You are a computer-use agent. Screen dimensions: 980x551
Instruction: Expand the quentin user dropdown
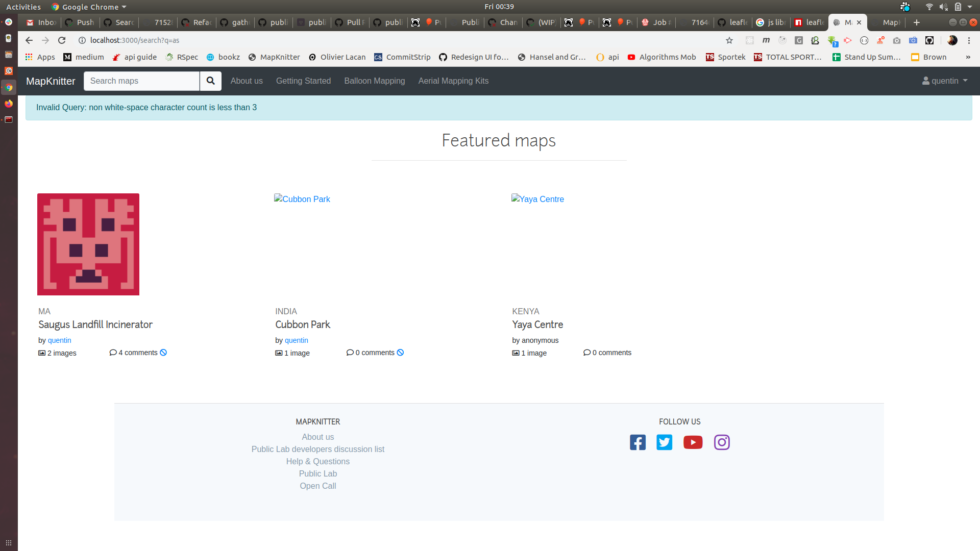coord(945,81)
